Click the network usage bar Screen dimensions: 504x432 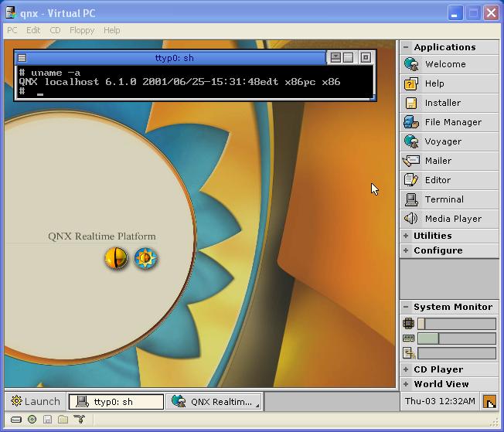tap(456, 353)
